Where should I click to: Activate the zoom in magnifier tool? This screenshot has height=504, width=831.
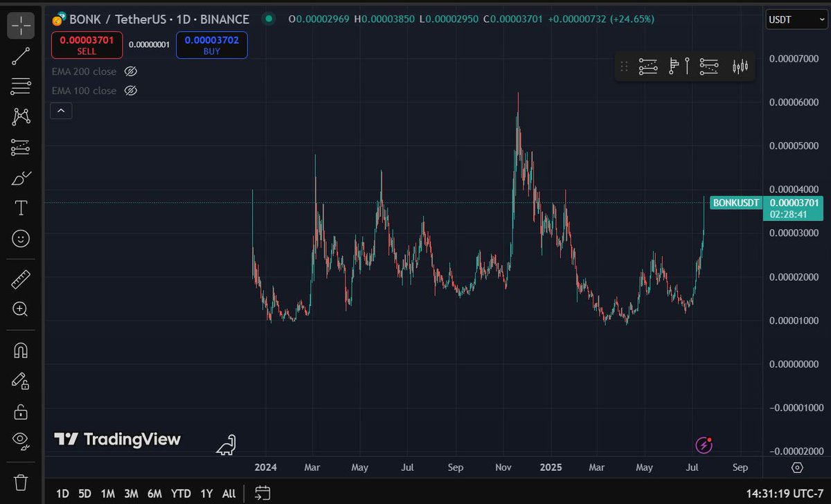click(x=21, y=309)
